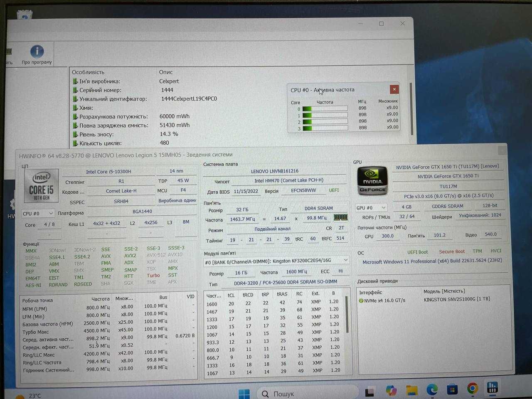Open File Explorer from the taskbar
Screen dimensions: 532x399
(411, 390)
